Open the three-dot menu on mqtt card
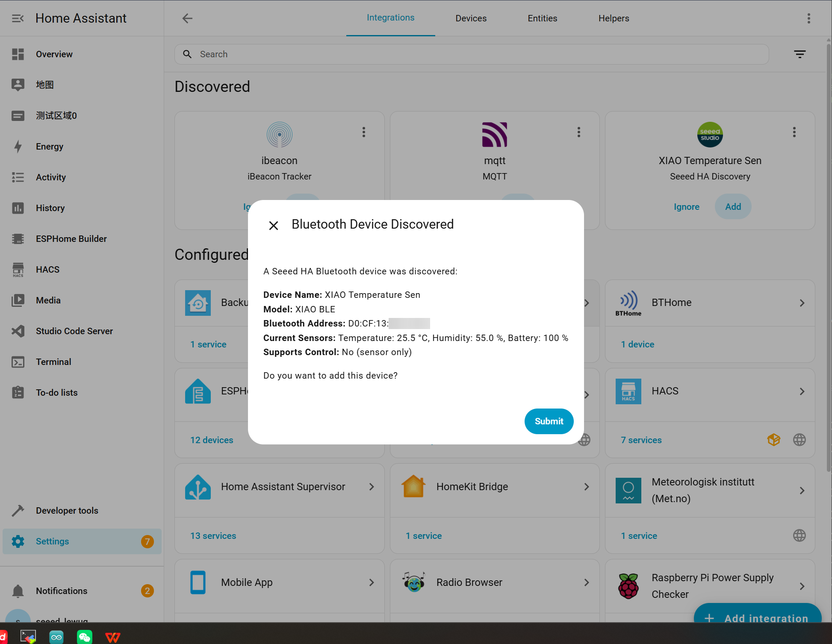832x644 pixels. pyautogui.click(x=579, y=132)
